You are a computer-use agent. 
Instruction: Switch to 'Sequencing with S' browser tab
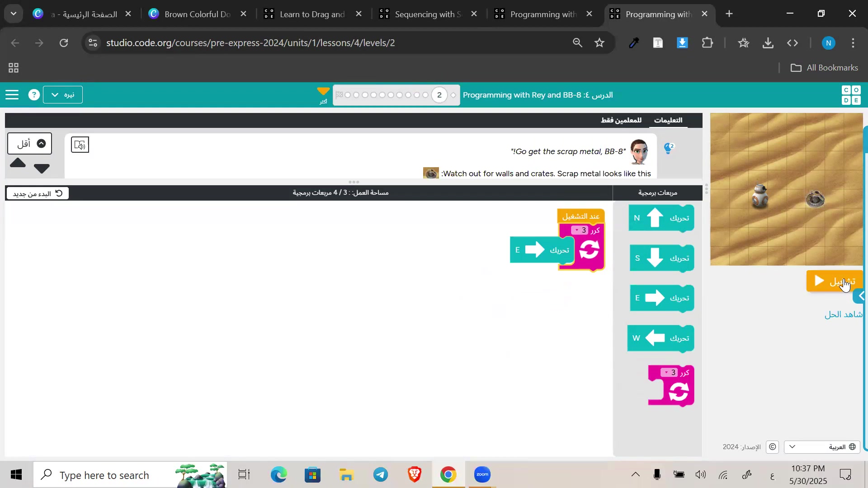point(428,14)
